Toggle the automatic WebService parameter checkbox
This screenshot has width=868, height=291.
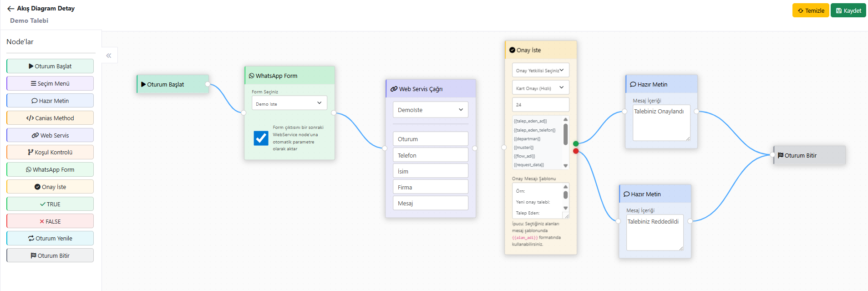pos(261,138)
